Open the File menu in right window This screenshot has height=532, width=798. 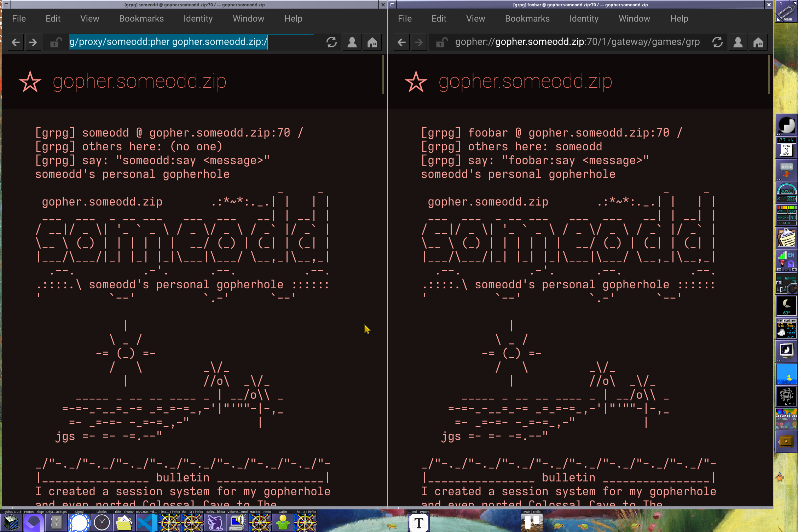404,19
